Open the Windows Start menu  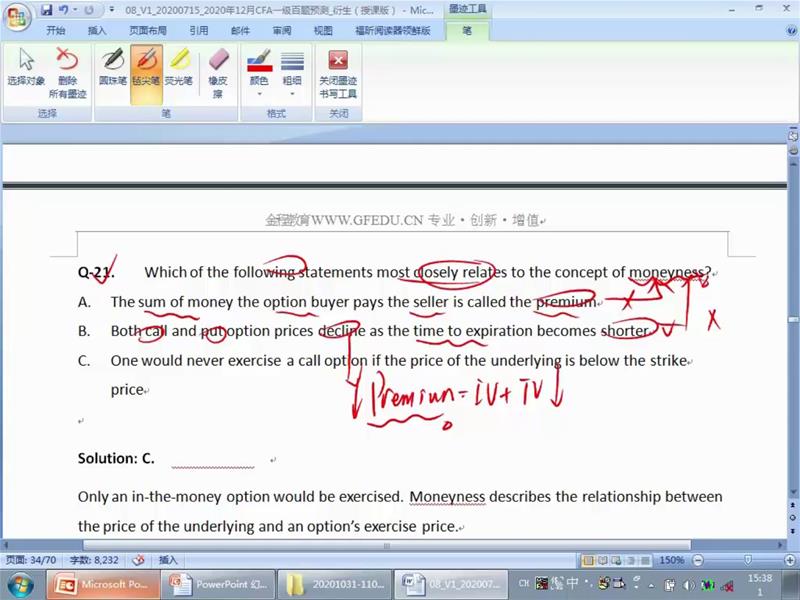pyautogui.click(x=20, y=585)
